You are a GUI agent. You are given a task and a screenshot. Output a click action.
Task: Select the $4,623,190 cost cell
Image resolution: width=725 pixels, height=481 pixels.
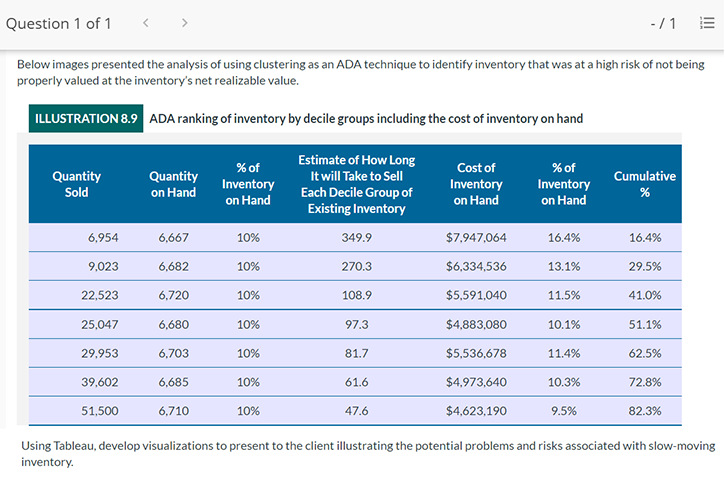pyautogui.click(x=476, y=411)
